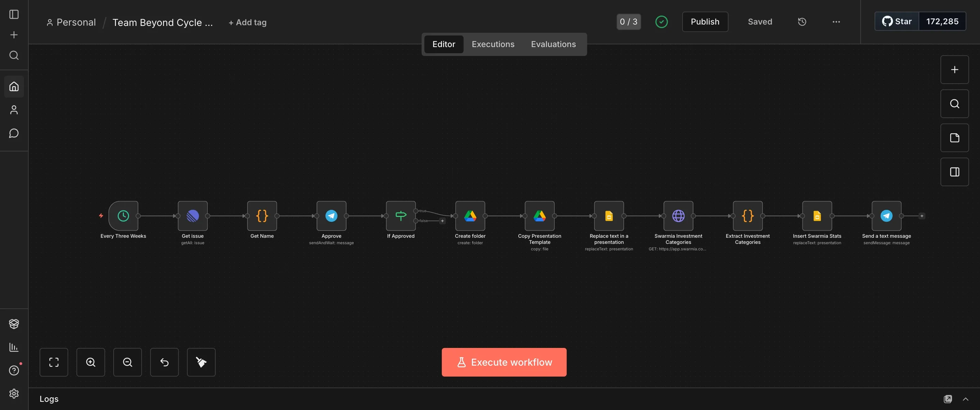The width and height of the screenshot is (980, 410).
Task: Open the three-dot workflow options menu
Action: point(835,22)
